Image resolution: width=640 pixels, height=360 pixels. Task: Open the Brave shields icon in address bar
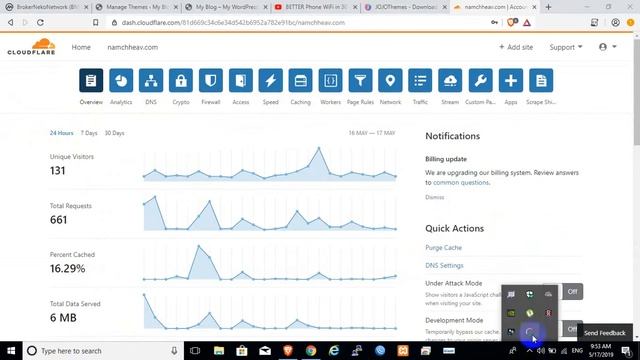[x=512, y=22]
